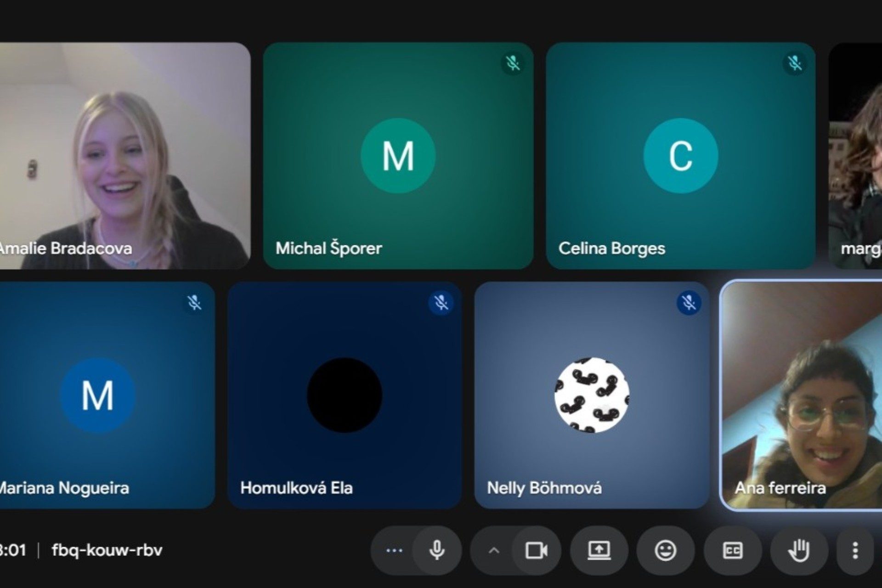The height and width of the screenshot is (588, 882).
Task: Turn on closed captions
Action: pos(732,550)
